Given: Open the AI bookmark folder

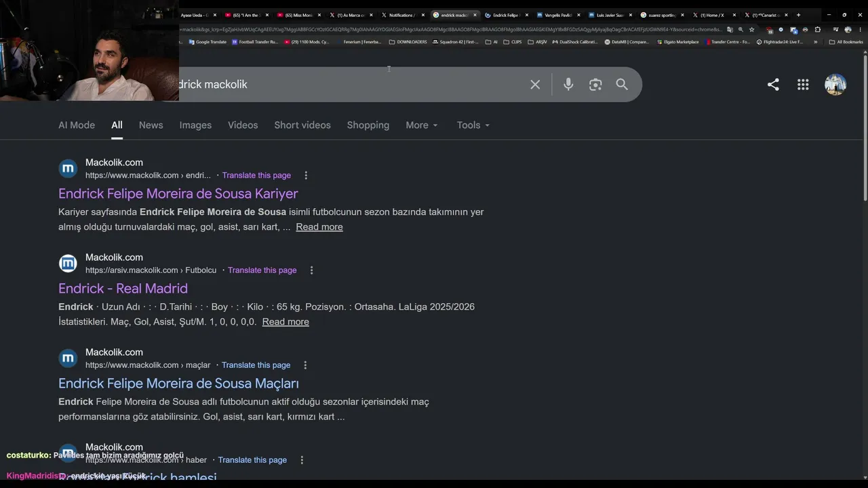Looking at the screenshot, I should 492,42.
